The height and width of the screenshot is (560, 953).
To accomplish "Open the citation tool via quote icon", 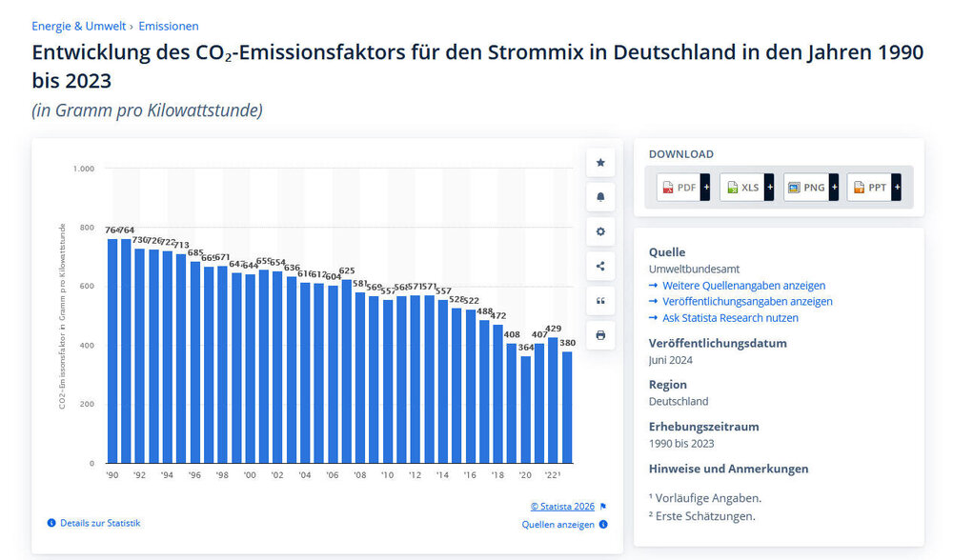I will tap(600, 300).
